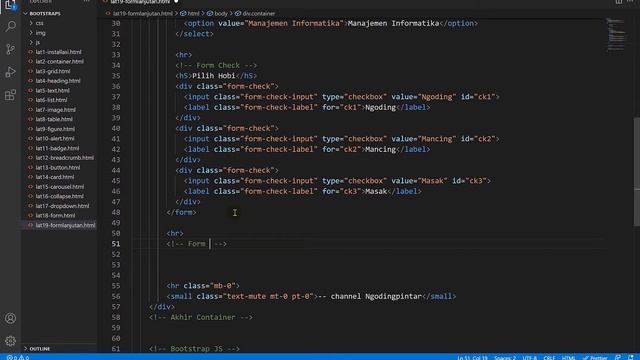640x360 pixels.
Task: Click the 'Form Check' comment on line 34
Action: click(x=216, y=65)
